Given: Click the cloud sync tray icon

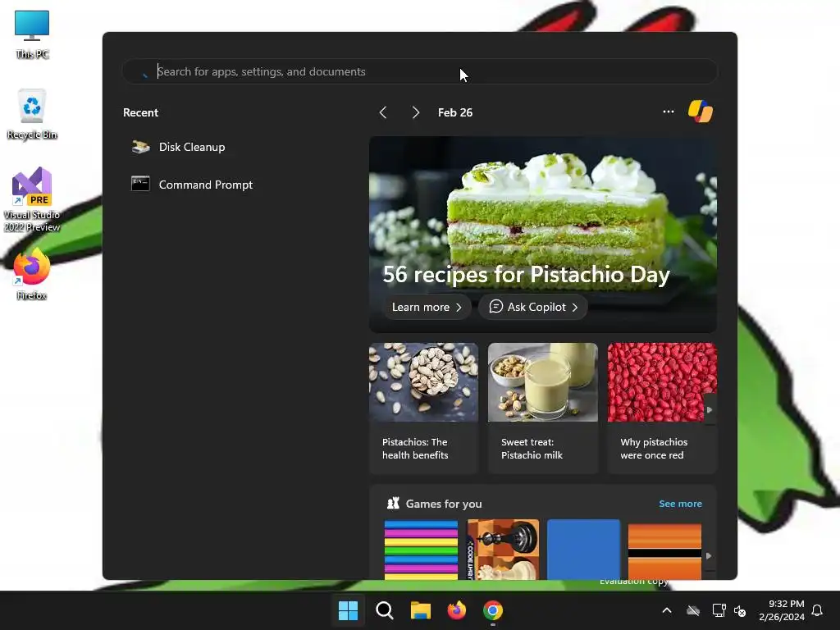Looking at the screenshot, I should (693, 610).
